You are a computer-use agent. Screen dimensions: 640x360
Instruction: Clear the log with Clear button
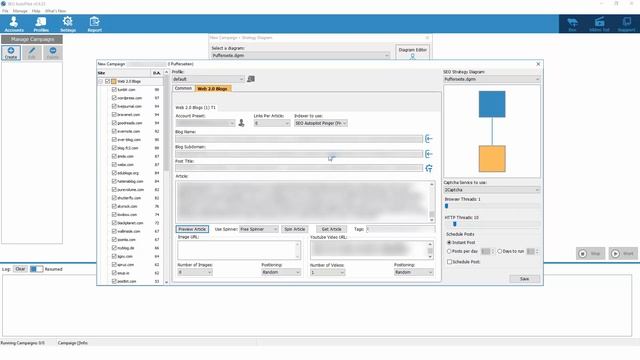click(20, 269)
